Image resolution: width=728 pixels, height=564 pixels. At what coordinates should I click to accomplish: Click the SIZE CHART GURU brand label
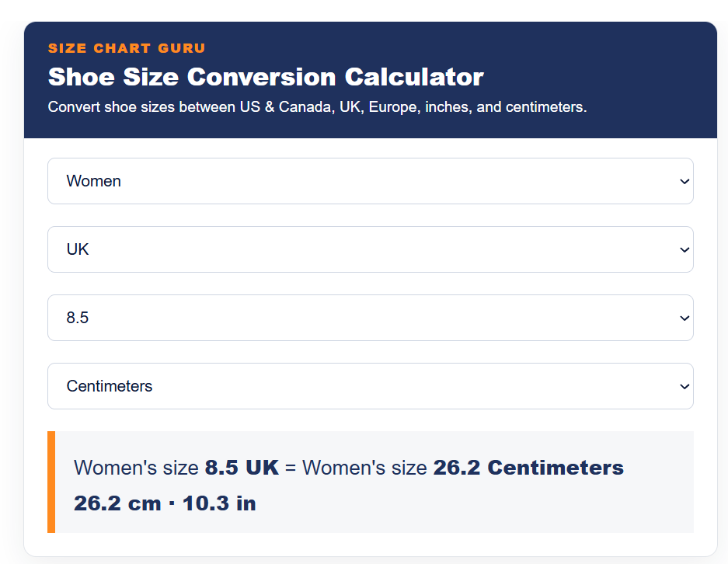pos(127,48)
